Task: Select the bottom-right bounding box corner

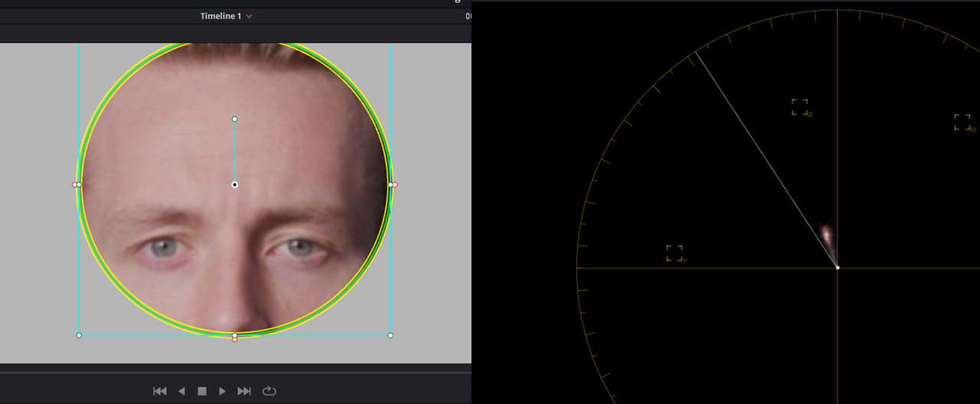Action: (x=390, y=335)
